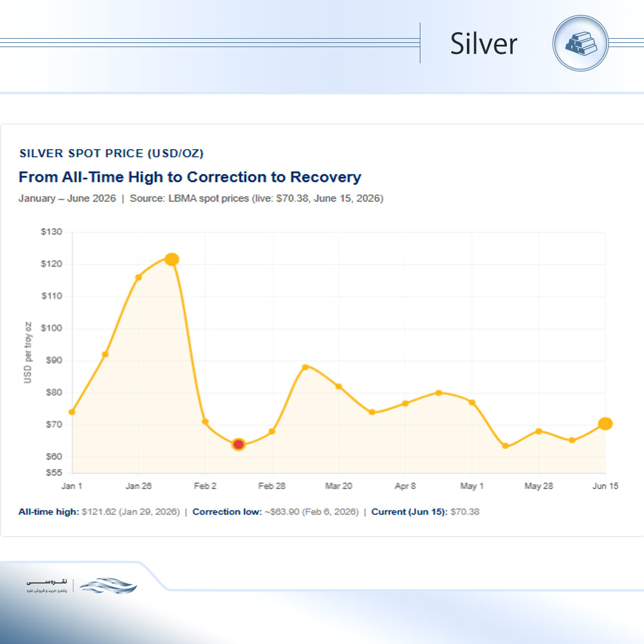
Task: Click the red correction low data point
Action: tap(238, 444)
